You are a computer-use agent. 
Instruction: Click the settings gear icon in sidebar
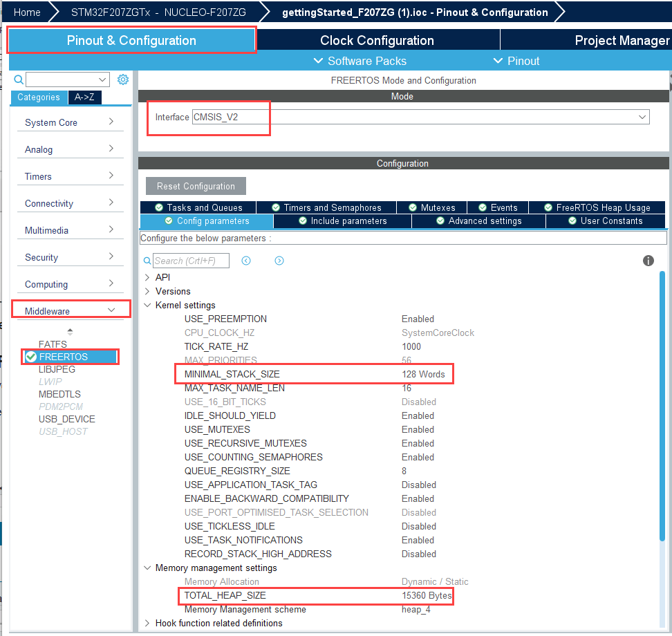pos(123,79)
